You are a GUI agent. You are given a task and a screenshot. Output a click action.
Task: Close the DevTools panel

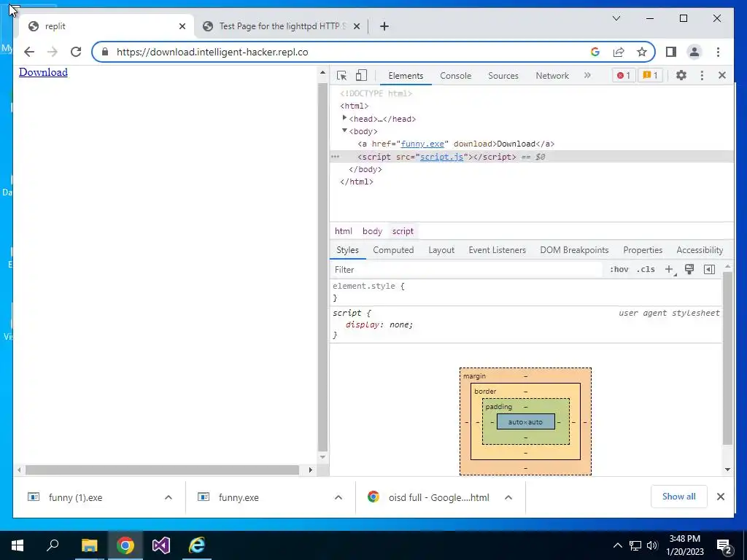pyautogui.click(x=722, y=75)
